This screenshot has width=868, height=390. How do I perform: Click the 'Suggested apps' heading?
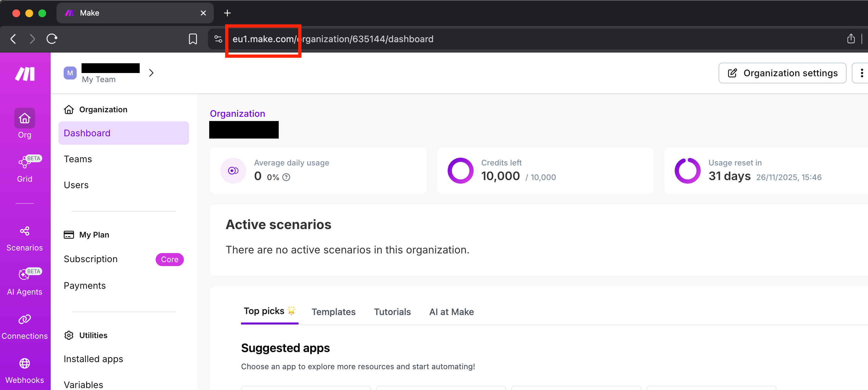click(285, 348)
